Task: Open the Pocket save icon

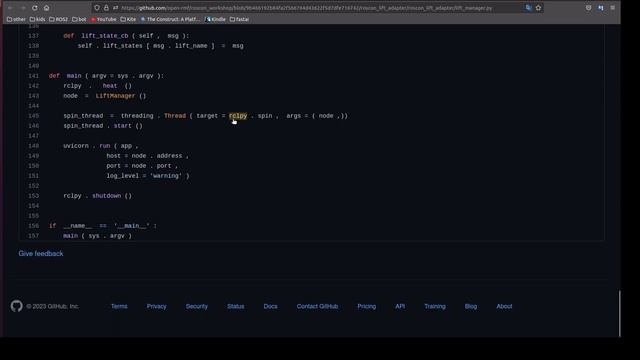Action: tap(588, 8)
